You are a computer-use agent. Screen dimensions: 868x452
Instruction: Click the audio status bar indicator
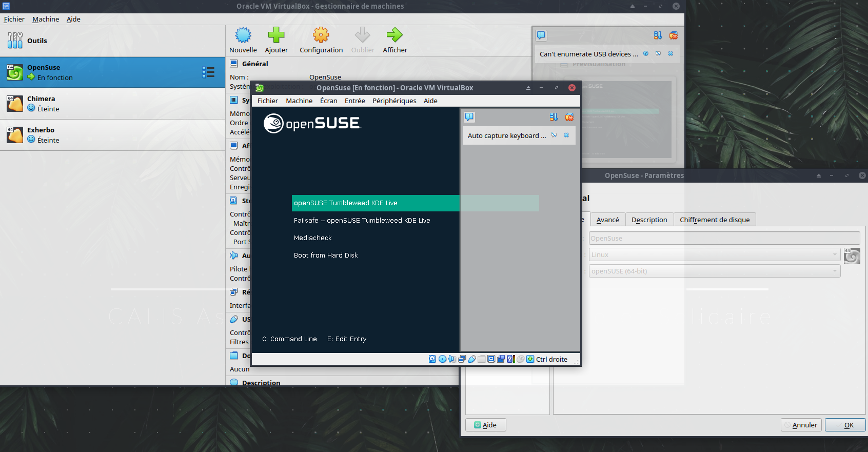pyautogui.click(x=452, y=359)
